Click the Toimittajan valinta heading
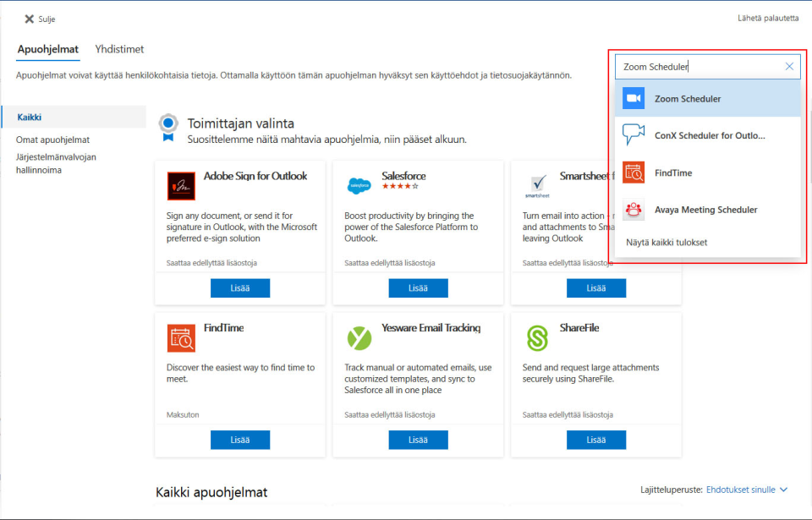The width and height of the screenshot is (812, 520). (x=241, y=123)
